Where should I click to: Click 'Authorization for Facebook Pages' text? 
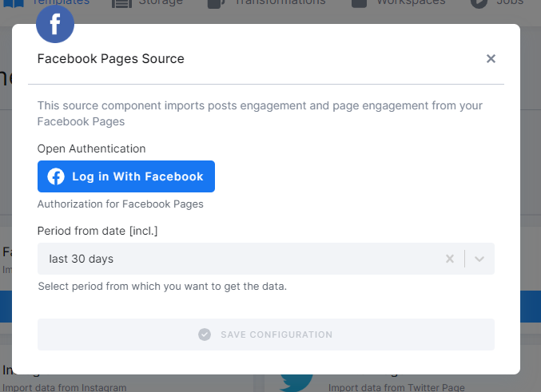point(120,204)
